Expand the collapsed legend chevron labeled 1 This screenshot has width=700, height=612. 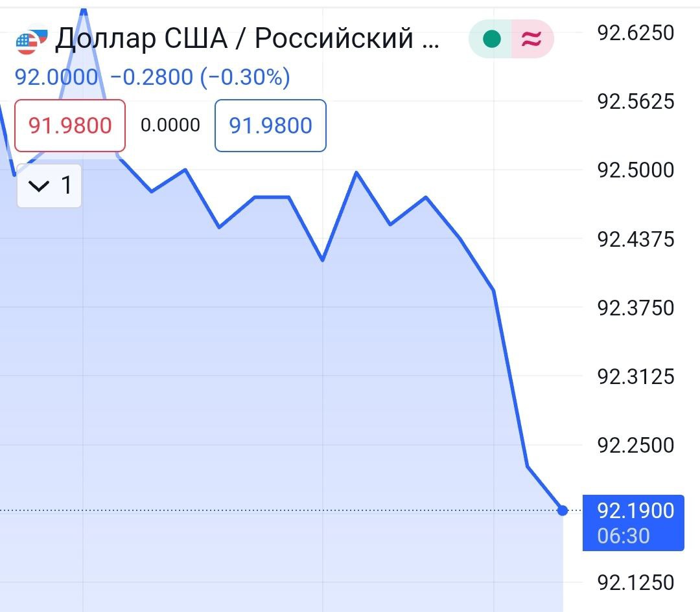[x=49, y=187]
